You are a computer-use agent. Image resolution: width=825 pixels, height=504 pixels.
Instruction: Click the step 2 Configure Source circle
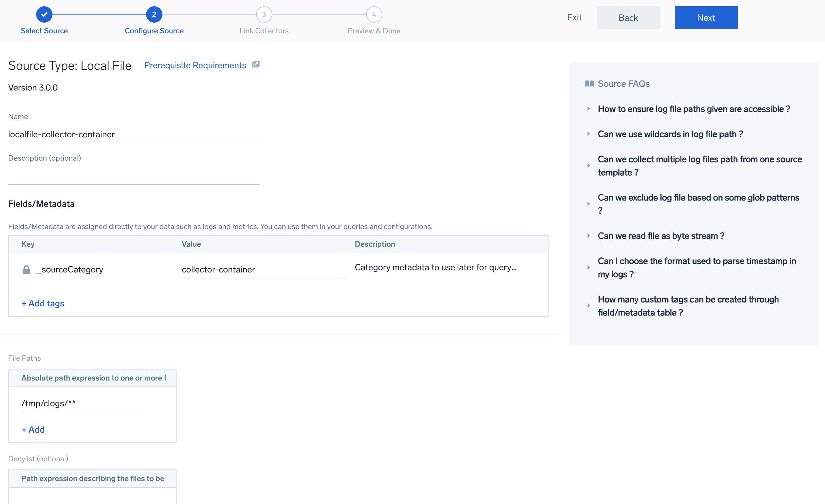pos(154,14)
